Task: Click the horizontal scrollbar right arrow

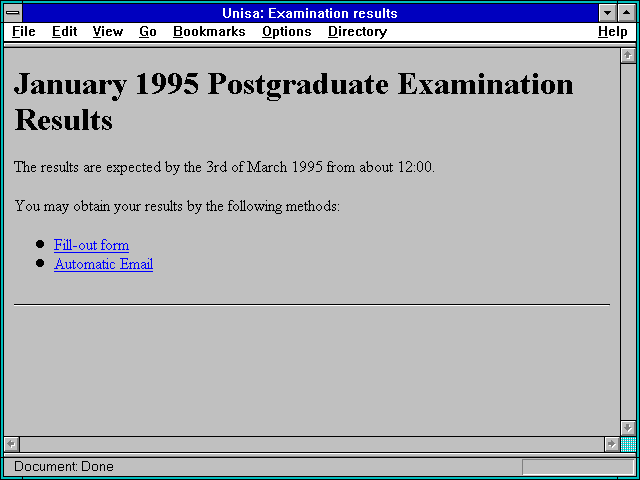Action: [x=611, y=444]
